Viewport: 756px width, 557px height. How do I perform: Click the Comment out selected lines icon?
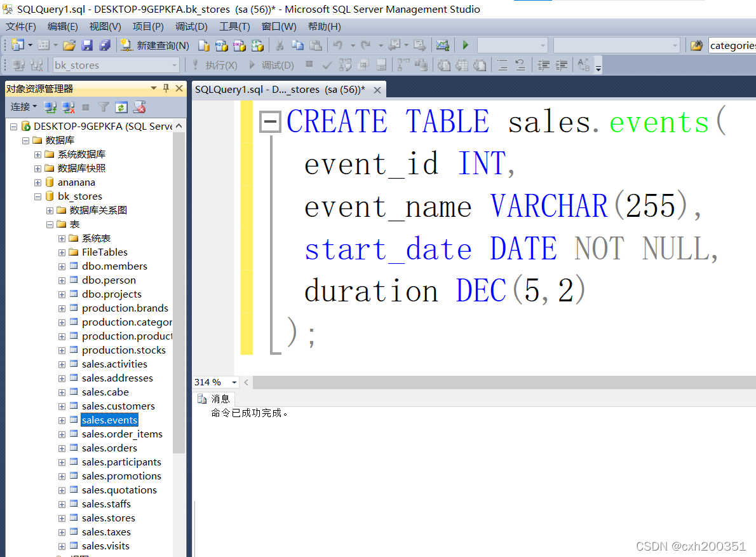pos(503,65)
